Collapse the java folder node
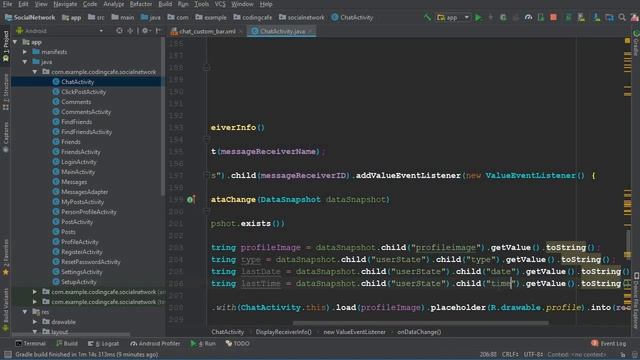The image size is (640, 360). click(x=25, y=62)
